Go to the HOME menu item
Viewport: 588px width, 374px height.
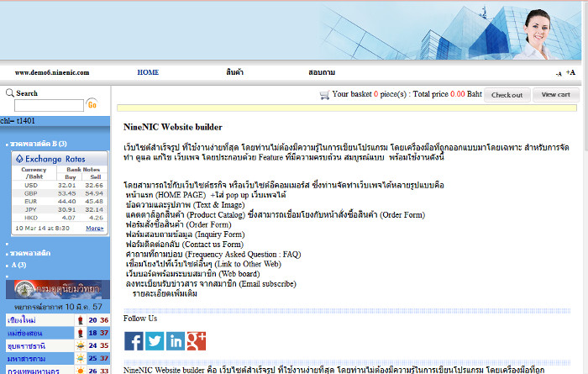pyautogui.click(x=148, y=73)
